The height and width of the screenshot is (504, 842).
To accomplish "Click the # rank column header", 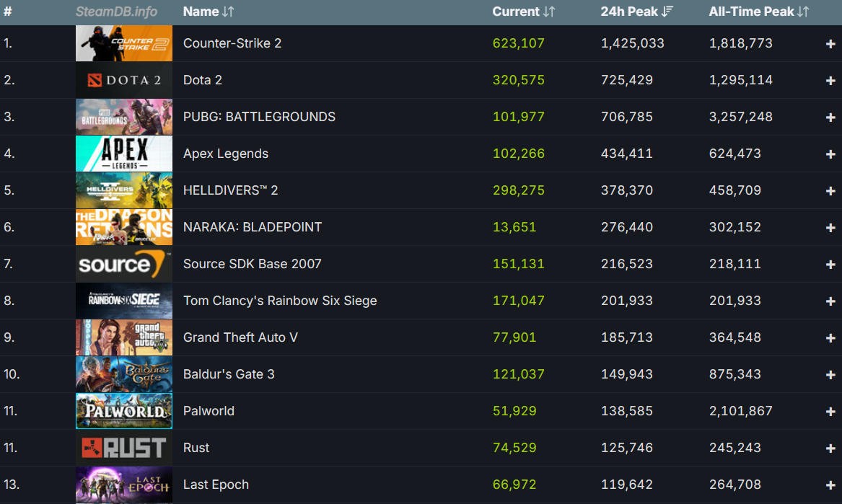I will 7,12.
